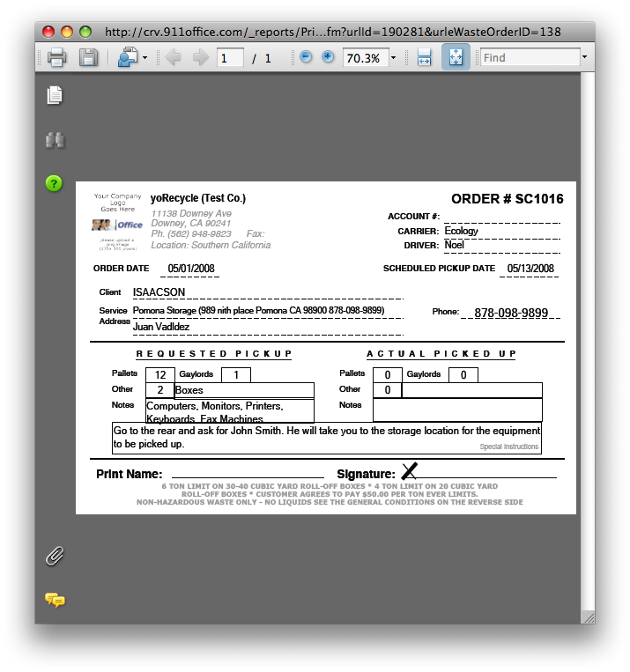Click the client name ISAACSON

[x=159, y=292]
